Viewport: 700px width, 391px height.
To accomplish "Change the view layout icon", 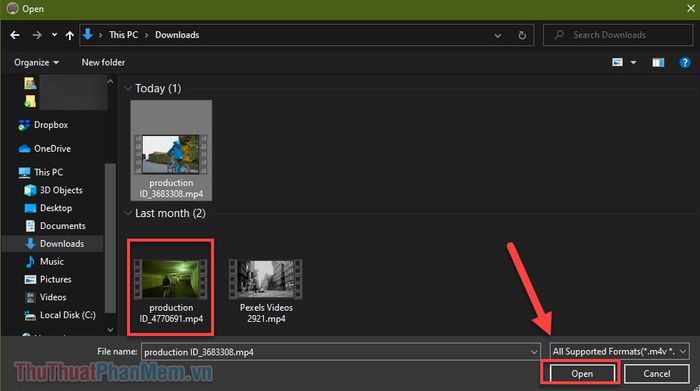I will (617, 62).
